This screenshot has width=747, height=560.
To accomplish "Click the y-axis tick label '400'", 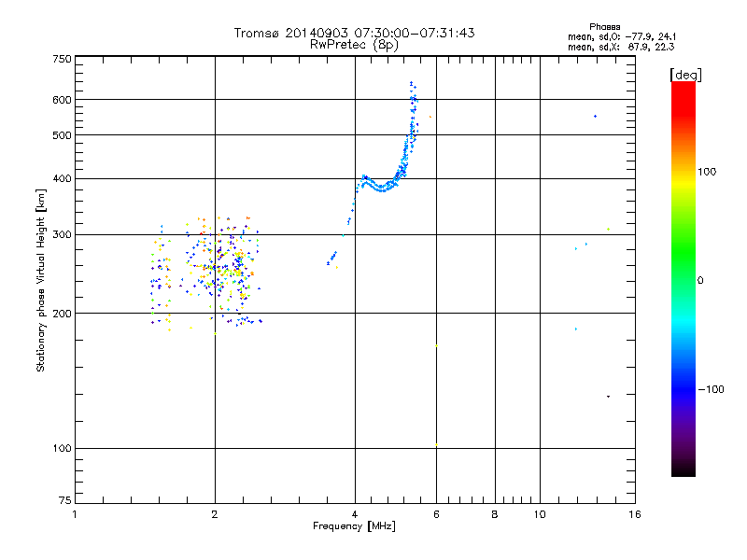I will click(62, 178).
